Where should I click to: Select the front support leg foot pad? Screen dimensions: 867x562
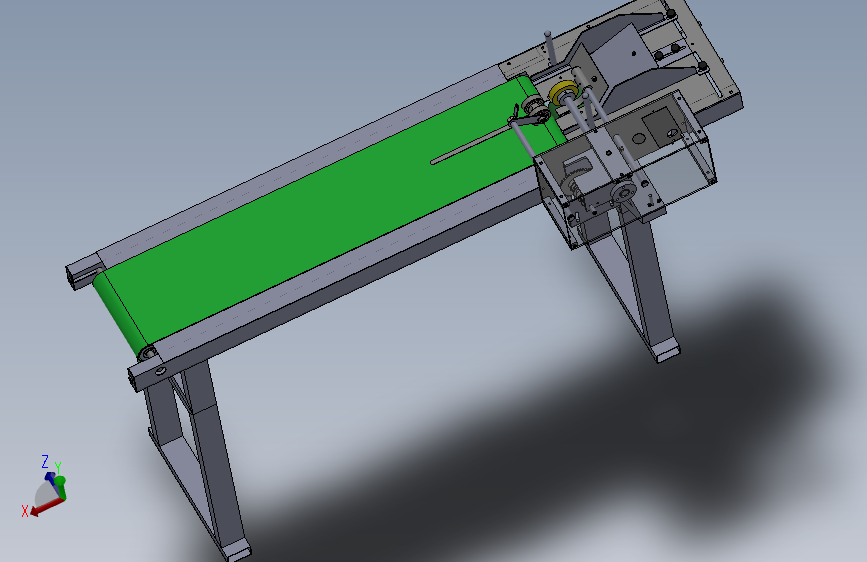[x=236, y=550]
